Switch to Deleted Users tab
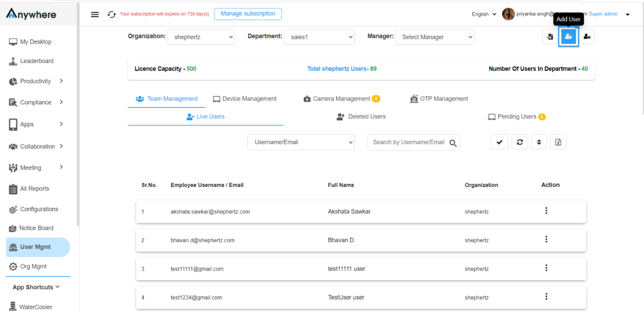644x311 pixels. 361,117
